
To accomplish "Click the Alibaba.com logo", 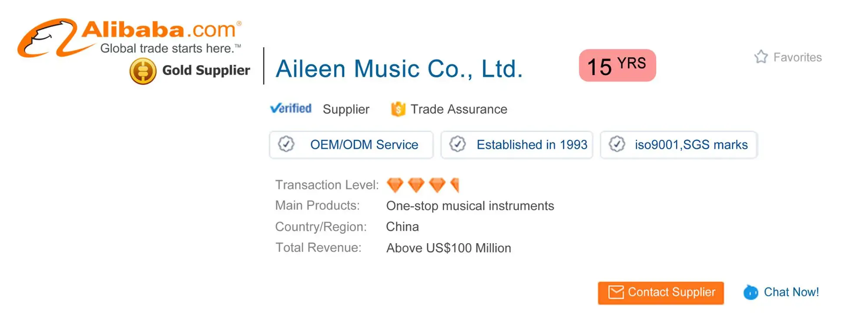I will 129,37.
